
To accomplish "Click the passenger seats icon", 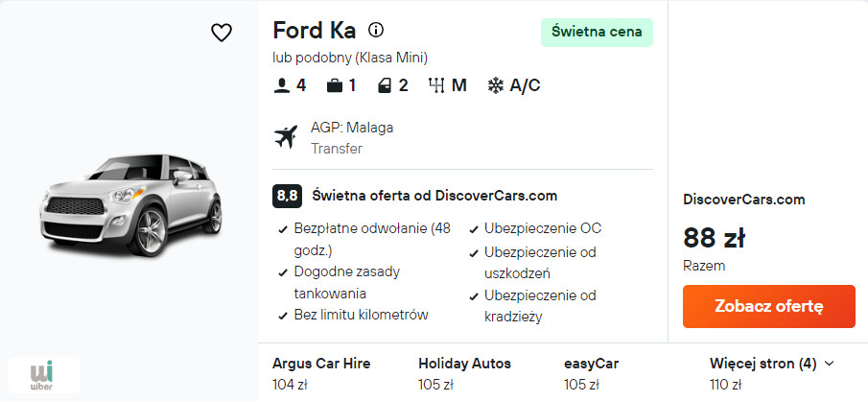I will pyautogui.click(x=282, y=85).
